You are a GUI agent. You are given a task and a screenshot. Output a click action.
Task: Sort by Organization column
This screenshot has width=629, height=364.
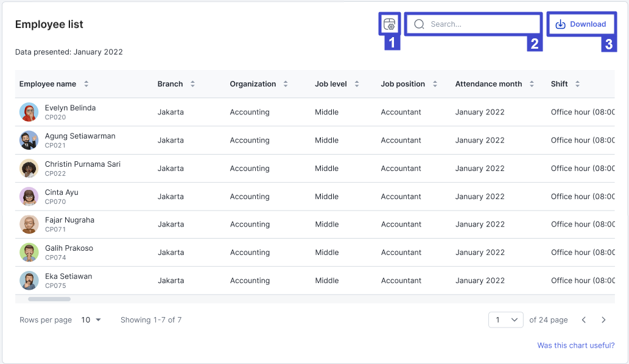[x=286, y=84]
